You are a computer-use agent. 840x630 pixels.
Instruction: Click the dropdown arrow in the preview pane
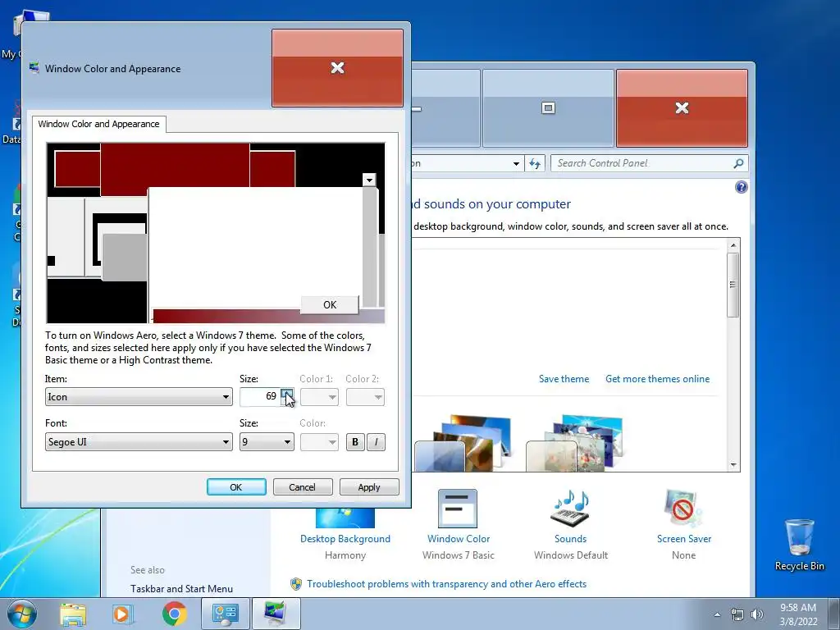pos(369,180)
